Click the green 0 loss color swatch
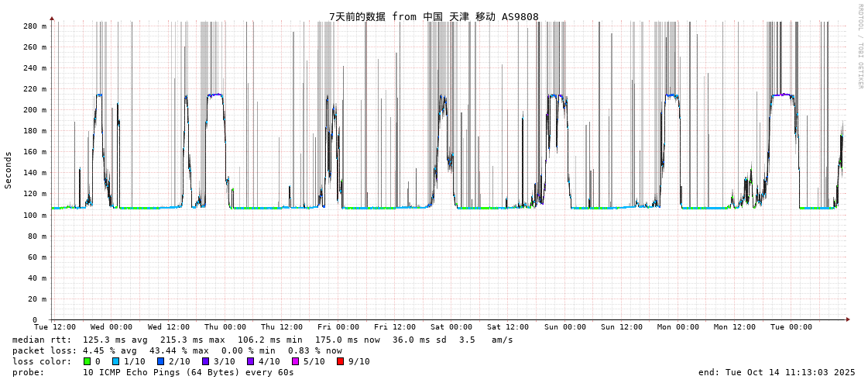This screenshot has height=383, width=868. 87,361
